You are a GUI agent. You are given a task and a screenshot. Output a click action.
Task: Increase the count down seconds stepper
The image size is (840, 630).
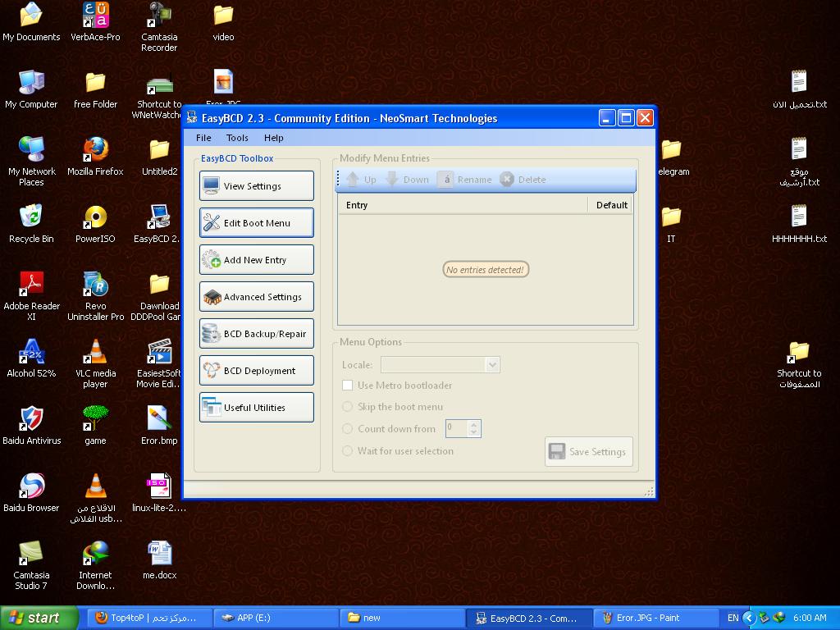pos(473,424)
